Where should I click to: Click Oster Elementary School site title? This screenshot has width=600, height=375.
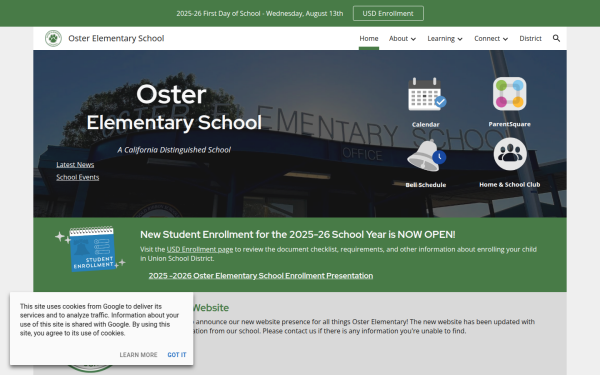(x=116, y=38)
